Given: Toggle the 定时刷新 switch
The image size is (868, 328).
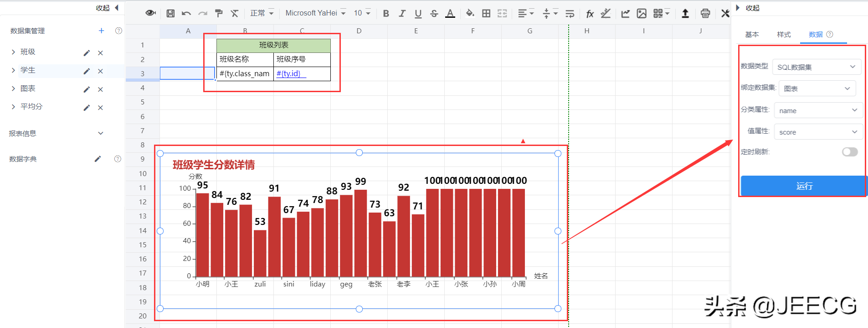Looking at the screenshot, I should click(850, 152).
